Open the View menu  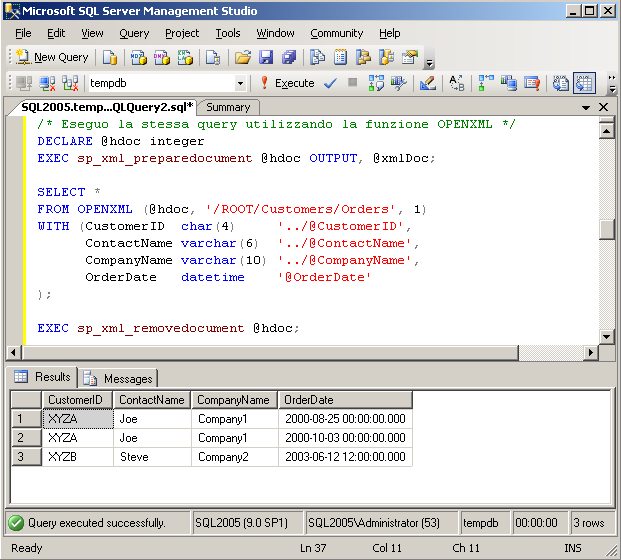92,33
